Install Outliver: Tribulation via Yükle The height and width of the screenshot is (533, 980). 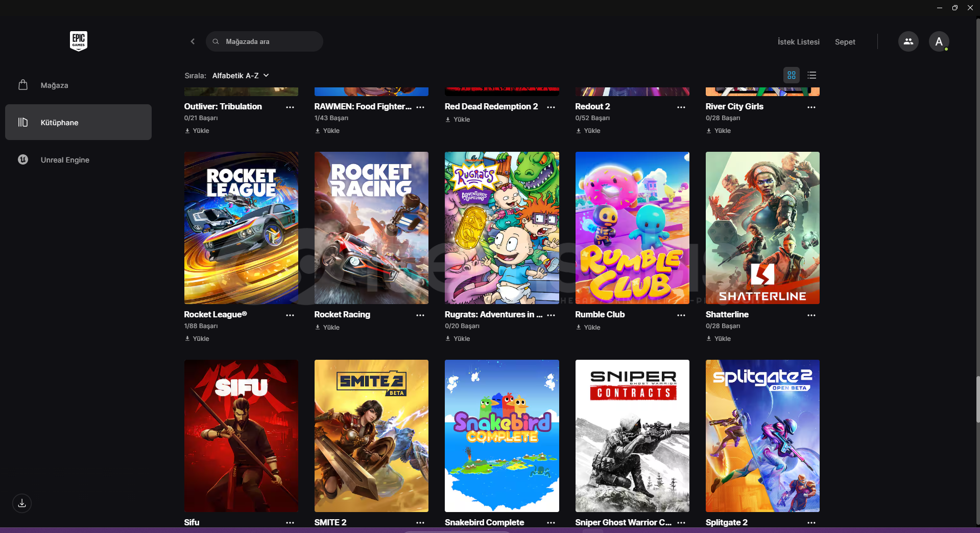tap(197, 131)
